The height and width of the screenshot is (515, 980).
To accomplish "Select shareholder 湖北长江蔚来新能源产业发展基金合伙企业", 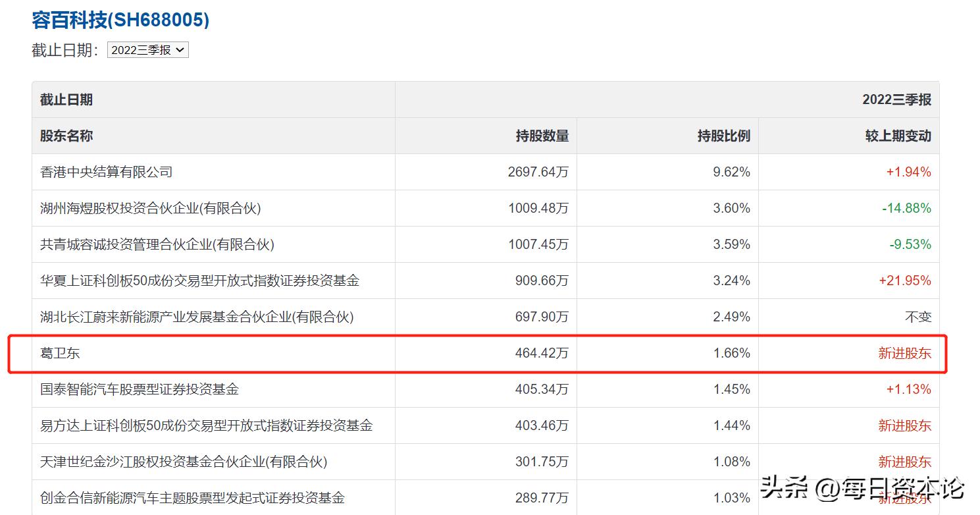I will click(x=197, y=317).
